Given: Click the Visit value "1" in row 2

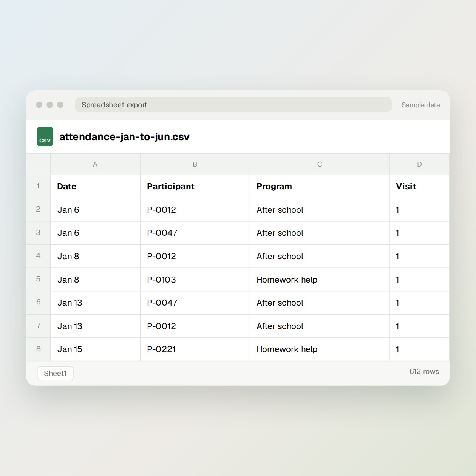Looking at the screenshot, I should tap(419, 210).
